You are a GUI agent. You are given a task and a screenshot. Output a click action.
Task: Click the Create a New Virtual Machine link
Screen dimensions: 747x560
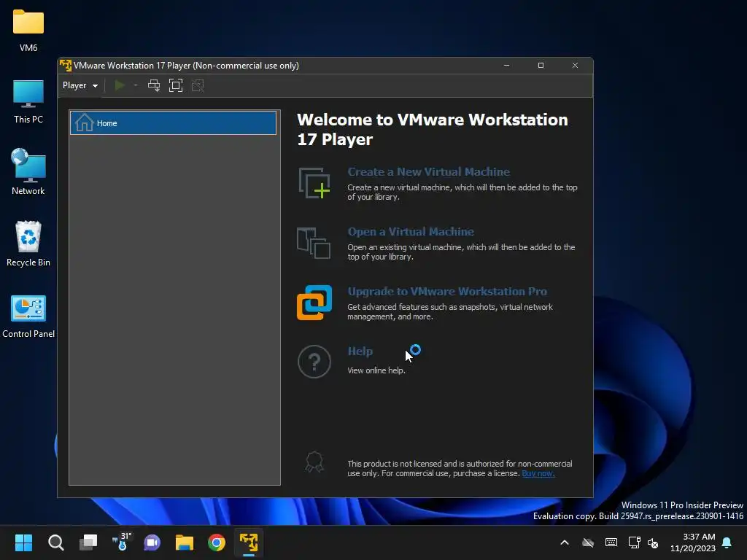click(x=428, y=172)
